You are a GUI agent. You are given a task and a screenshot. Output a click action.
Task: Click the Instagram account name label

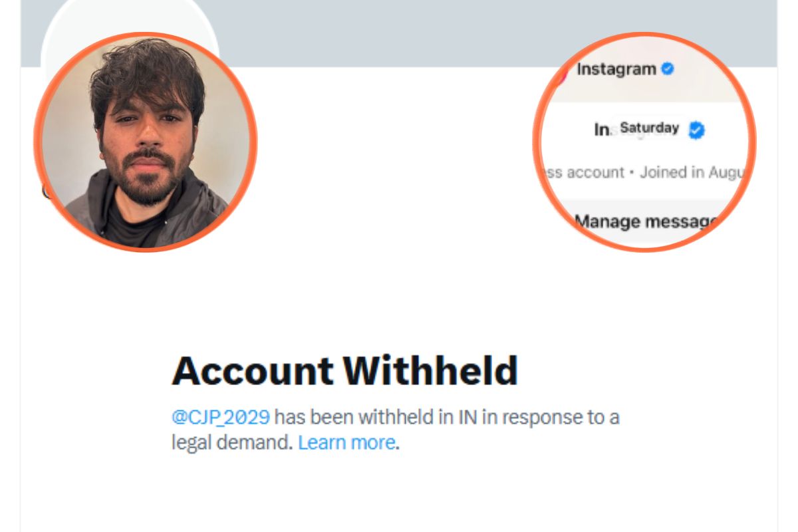click(616, 68)
